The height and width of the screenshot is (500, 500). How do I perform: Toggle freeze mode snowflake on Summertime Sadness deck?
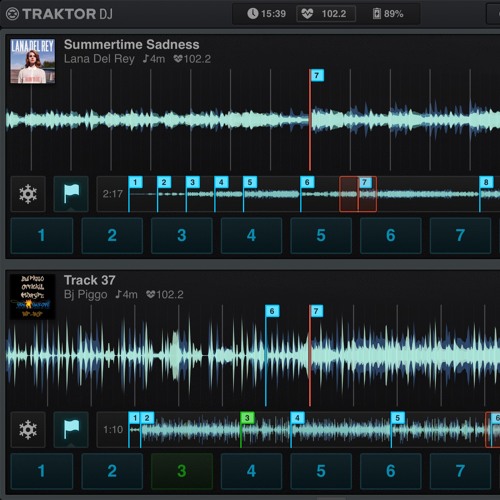point(28,194)
